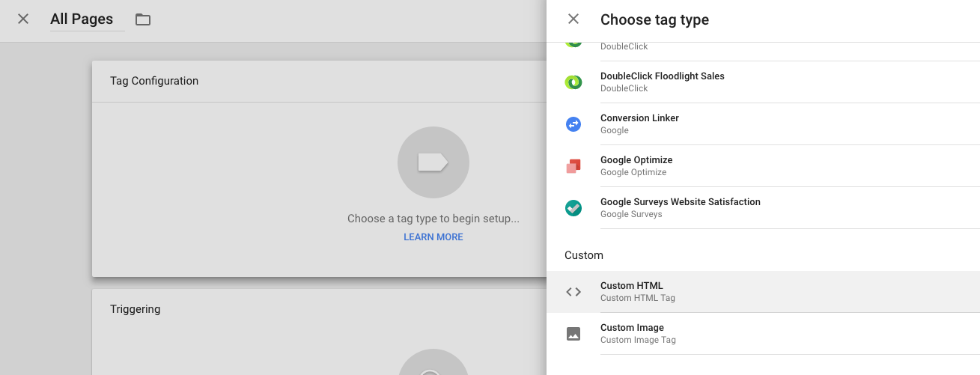The image size is (980, 375).
Task: Select the Custom Image tag type
Action: (763, 334)
